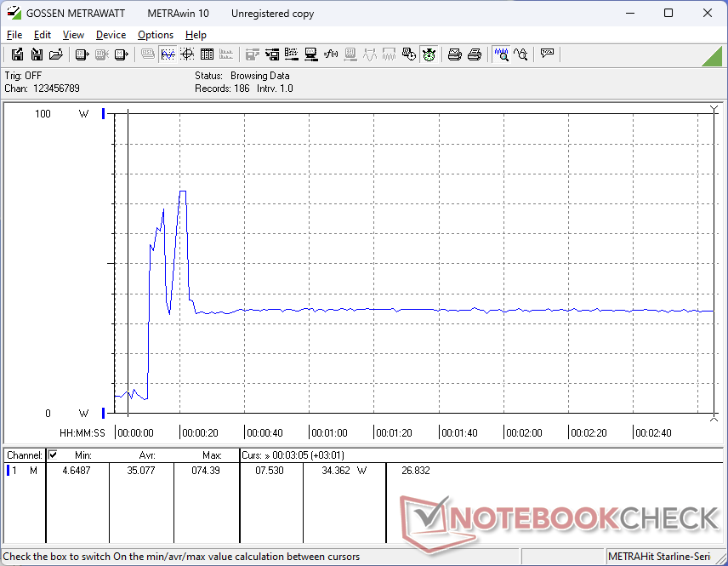This screenshot has height=566, width=728.
Task: Click the Channel column header
Action: [25, 455]
